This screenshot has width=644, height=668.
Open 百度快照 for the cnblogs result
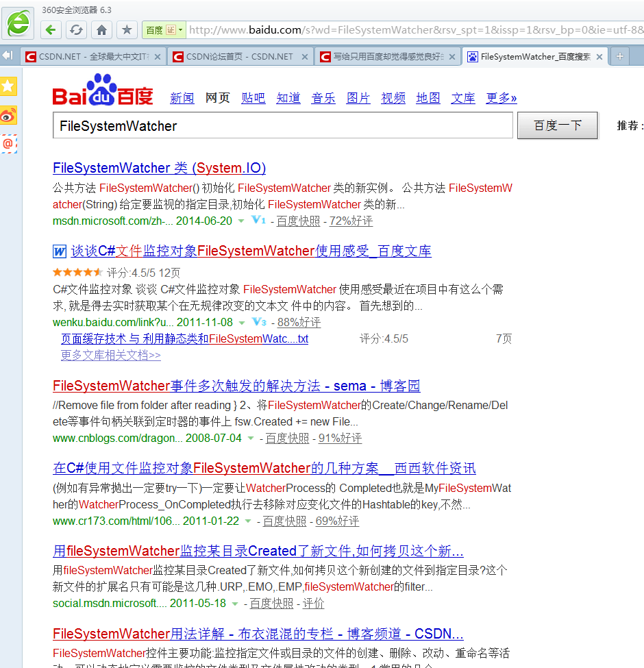click(x=287, y=438)
